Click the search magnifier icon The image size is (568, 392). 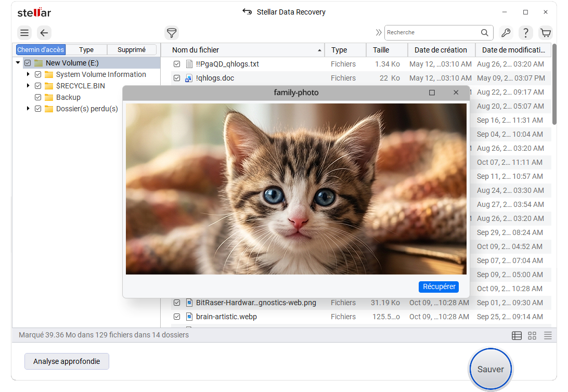click(x=484, y=33)
